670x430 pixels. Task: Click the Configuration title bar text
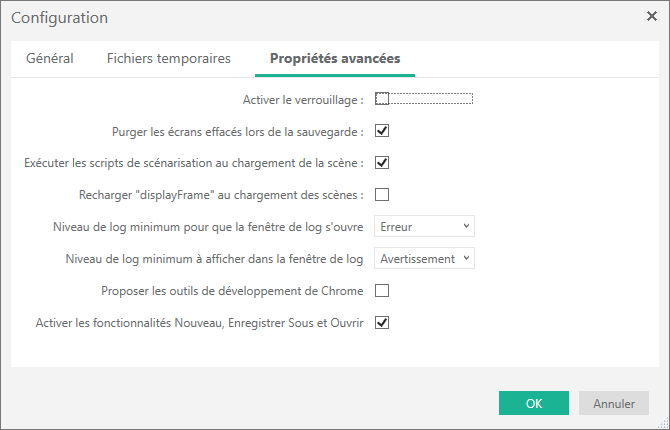(x=60, y=18)
